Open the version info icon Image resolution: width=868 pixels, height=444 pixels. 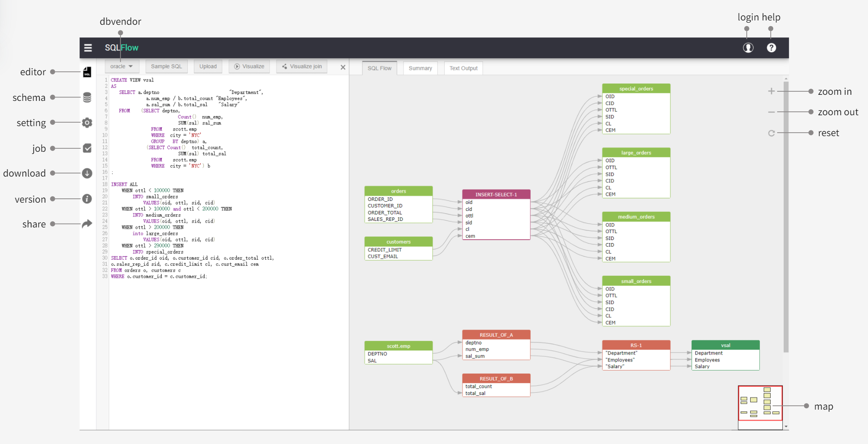point(87,199)
